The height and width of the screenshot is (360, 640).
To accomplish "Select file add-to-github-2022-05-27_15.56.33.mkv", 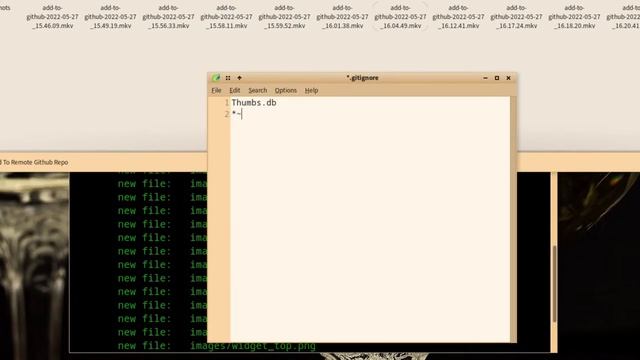I will click(168, 17).
